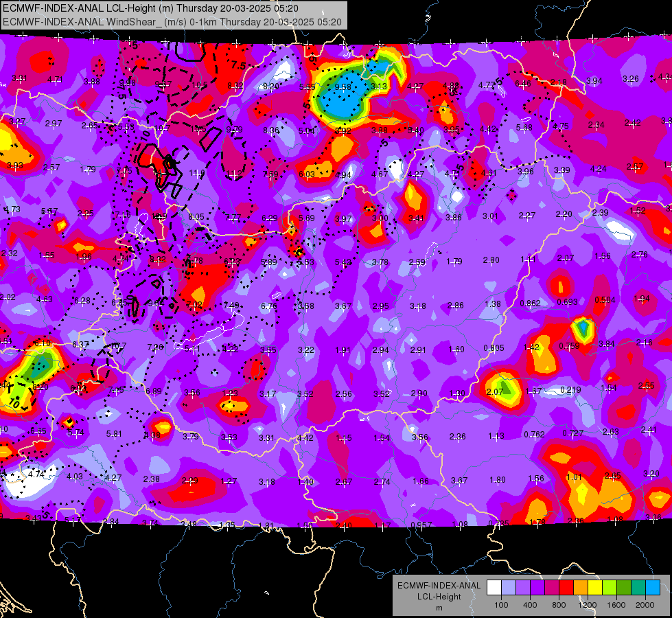Click the 7.49 value near the lake
672x618 pixels.
[x=231, y=305]
